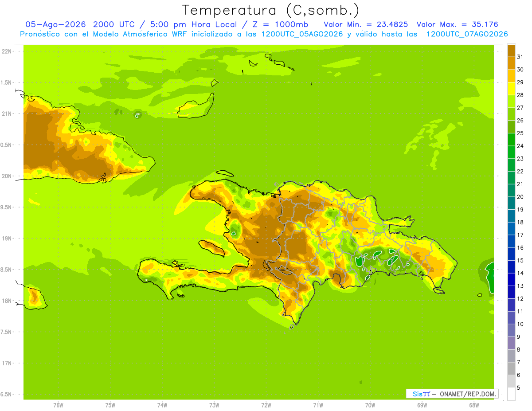Screen dimensions: 532x411
Task: Click longitude axis label "72W"
Action: (266, 405)
